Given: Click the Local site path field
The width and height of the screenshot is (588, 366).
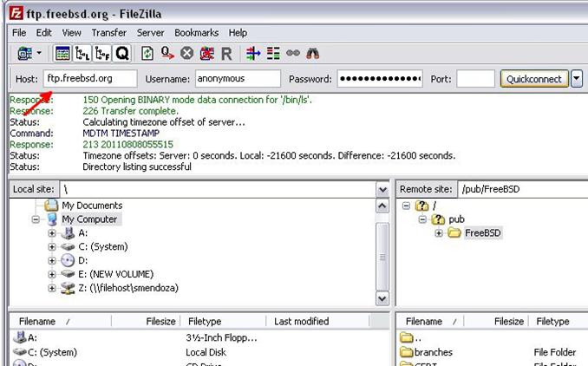Looking at the screenshot, I should point(218,189).
